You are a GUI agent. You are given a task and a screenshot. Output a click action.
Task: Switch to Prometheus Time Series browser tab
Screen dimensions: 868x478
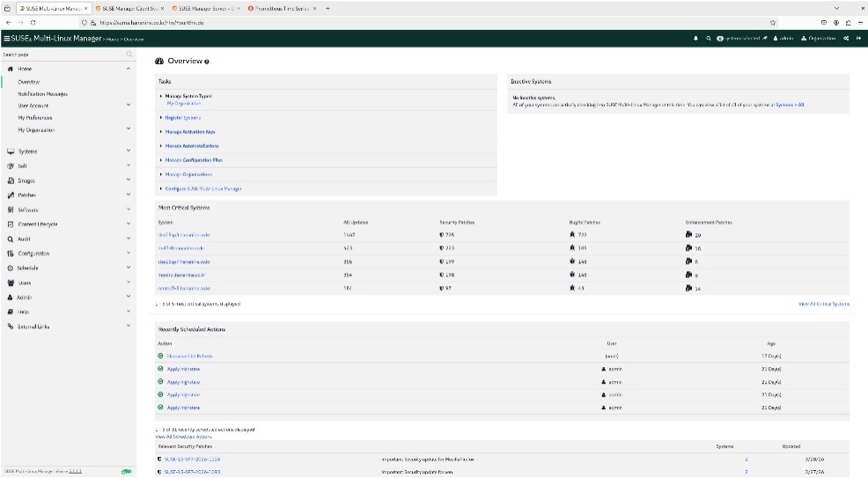[282, 8]
